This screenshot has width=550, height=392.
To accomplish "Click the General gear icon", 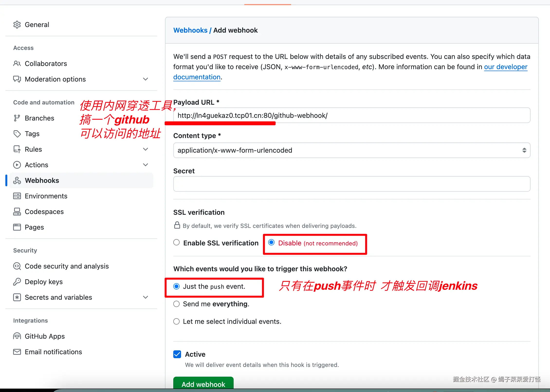I will click(x=17, y=25).
